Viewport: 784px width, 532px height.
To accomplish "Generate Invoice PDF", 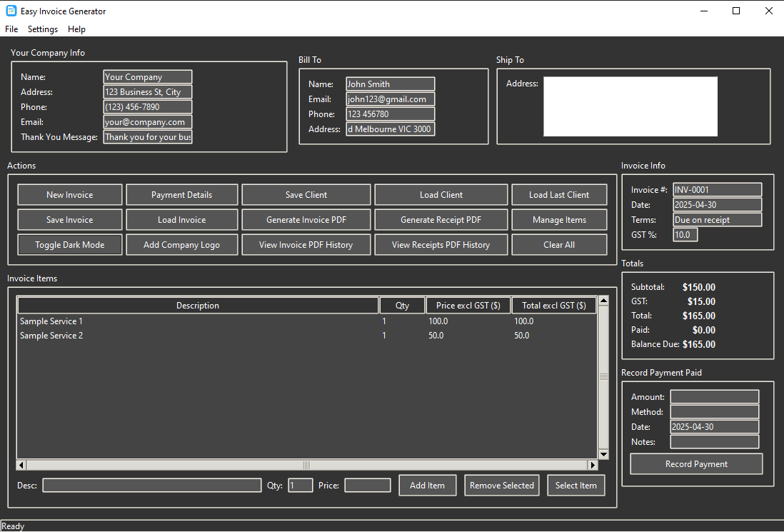I will [x=306, y=219].
